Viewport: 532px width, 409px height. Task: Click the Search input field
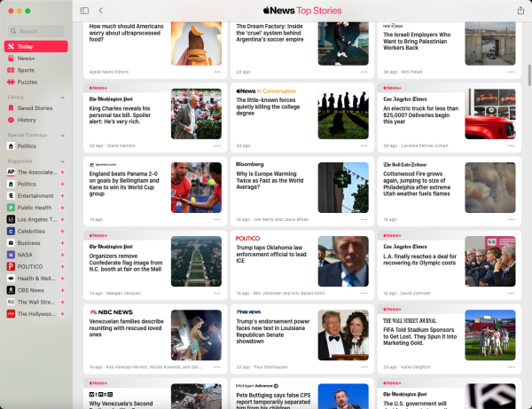coord(36,31)
